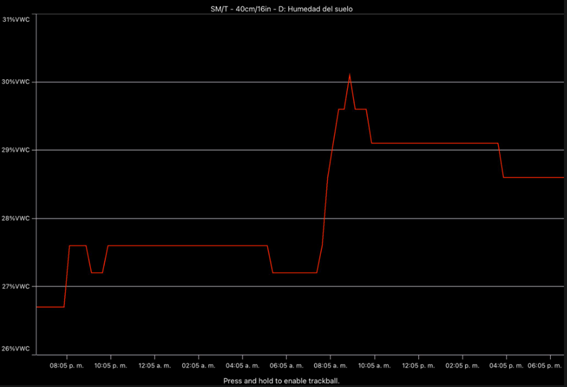This screenshot has height=387, width=567.
Task: Click the chart title Humedad del suelo
Action: 281,9
